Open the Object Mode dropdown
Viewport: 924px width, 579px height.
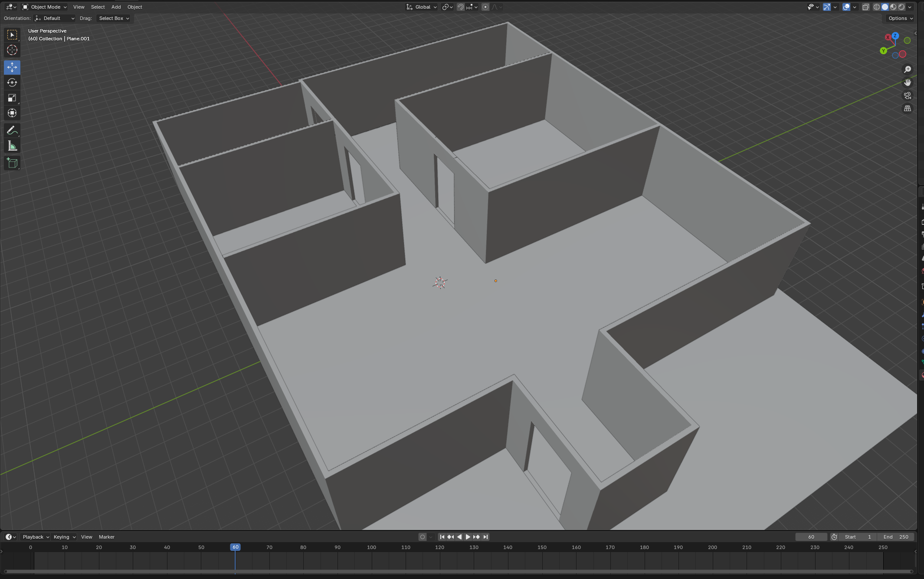click(45, 7)
